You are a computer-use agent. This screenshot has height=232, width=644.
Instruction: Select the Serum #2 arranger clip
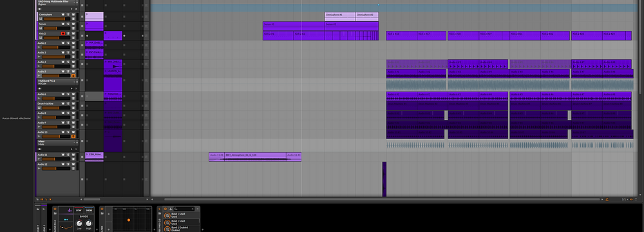tap(352, 26)
